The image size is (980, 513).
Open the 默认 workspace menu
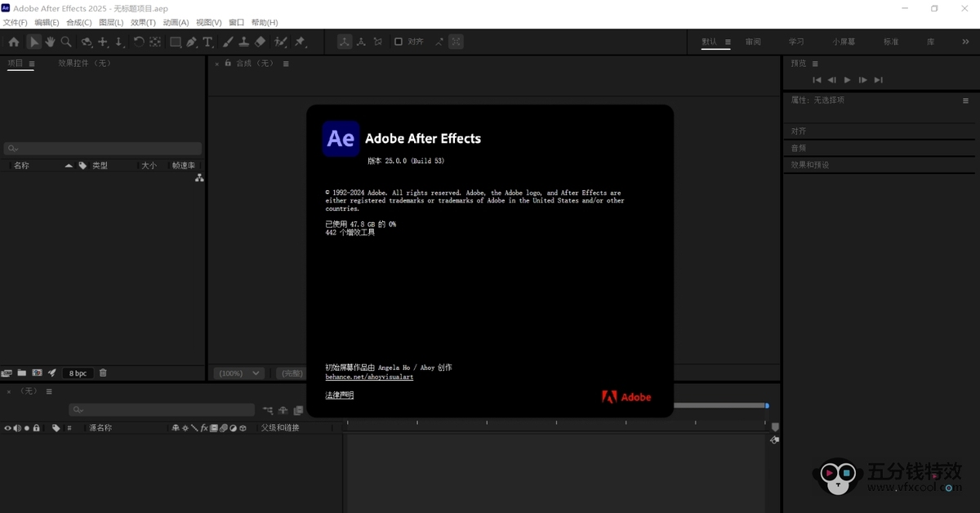[x=728, y=42]
